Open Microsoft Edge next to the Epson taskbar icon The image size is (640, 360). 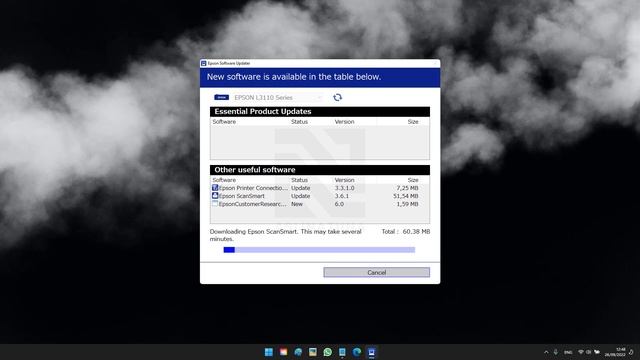(357, 352)
